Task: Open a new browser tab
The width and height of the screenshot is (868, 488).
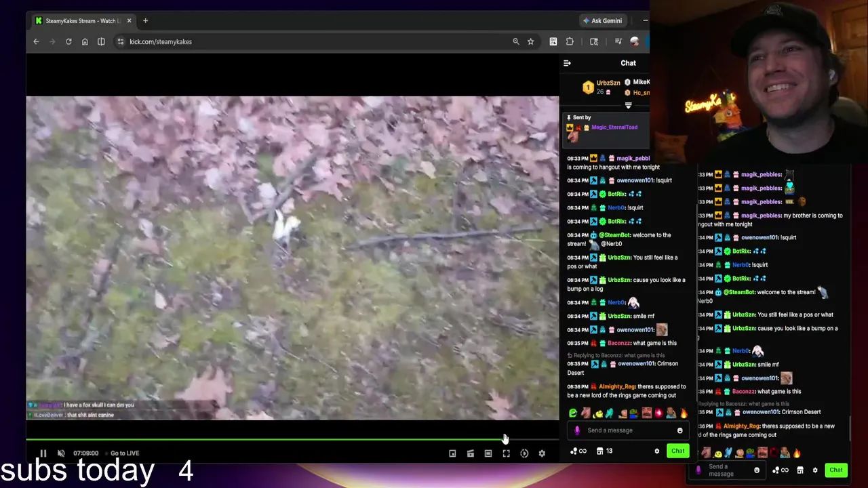Action: 145,21
